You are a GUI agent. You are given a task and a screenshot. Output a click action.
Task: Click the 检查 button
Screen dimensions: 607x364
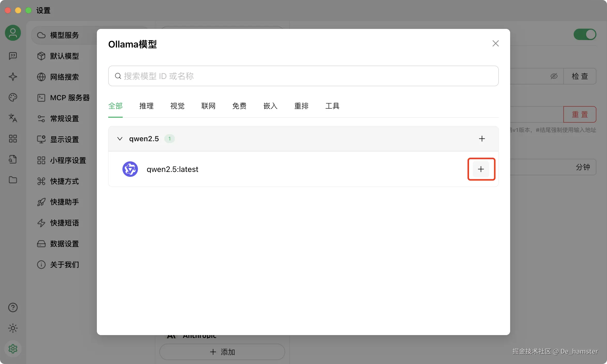[580, 76]
